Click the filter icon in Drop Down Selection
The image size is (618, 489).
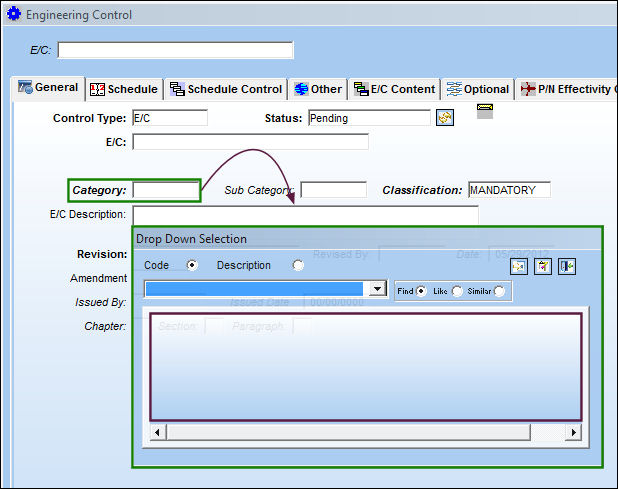coord(543,266)
